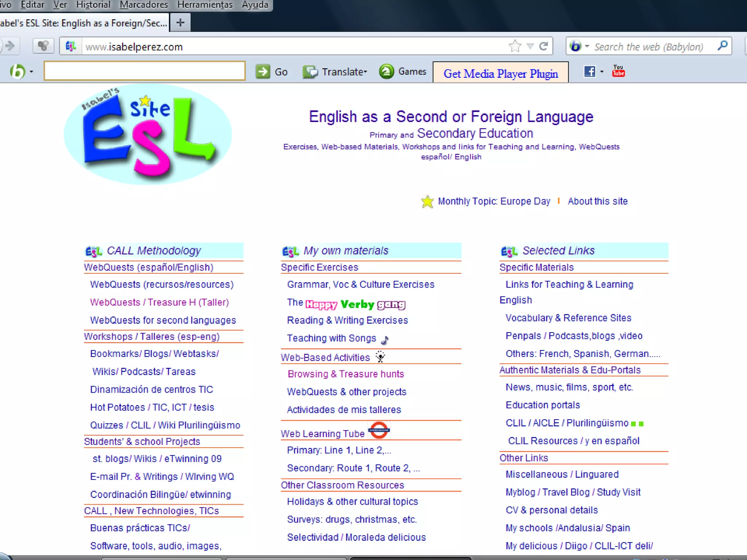Viewport: 747px width, 560px height.
Task: Open the Herramientas menu
Action: coord(205,5)
